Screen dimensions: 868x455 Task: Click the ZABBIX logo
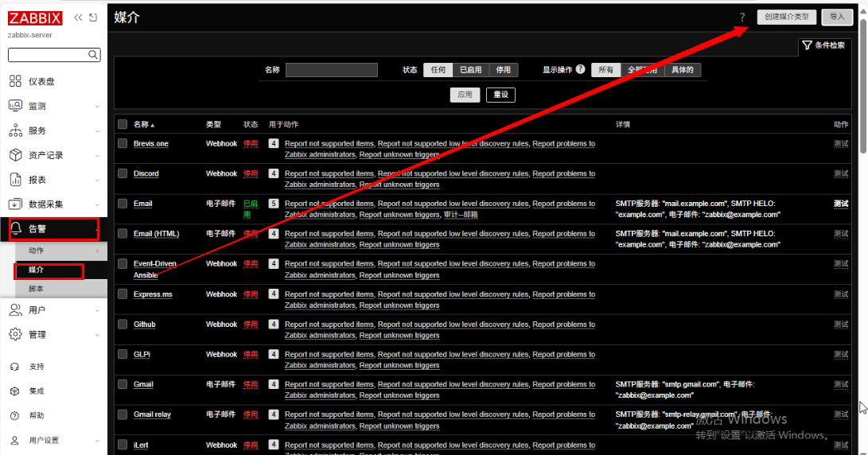tap(35, 19)
